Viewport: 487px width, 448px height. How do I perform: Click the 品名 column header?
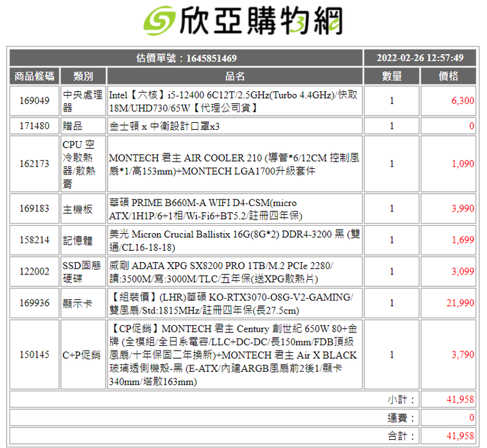[x=235, y=76]
